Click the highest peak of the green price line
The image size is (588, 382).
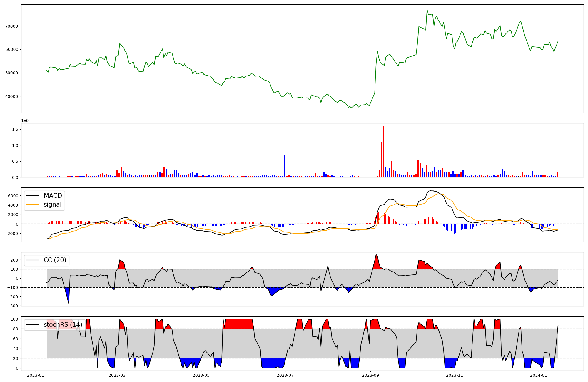[x=427, y=10]
